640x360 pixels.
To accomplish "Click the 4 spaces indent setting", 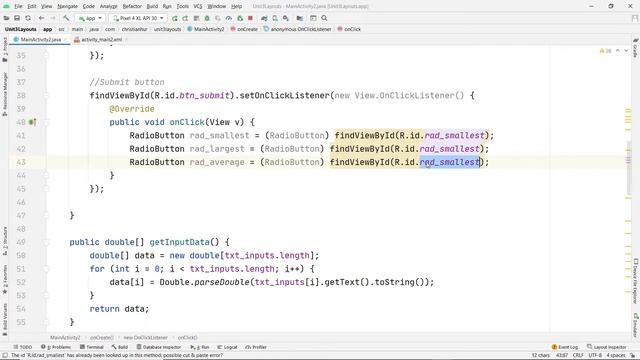I will point(616,356).
